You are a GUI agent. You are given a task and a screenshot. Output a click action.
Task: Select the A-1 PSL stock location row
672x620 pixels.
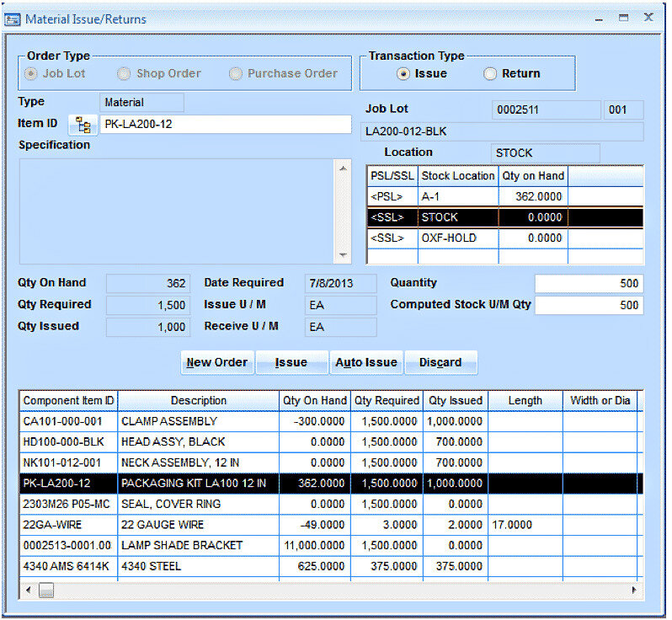(457, 196)
